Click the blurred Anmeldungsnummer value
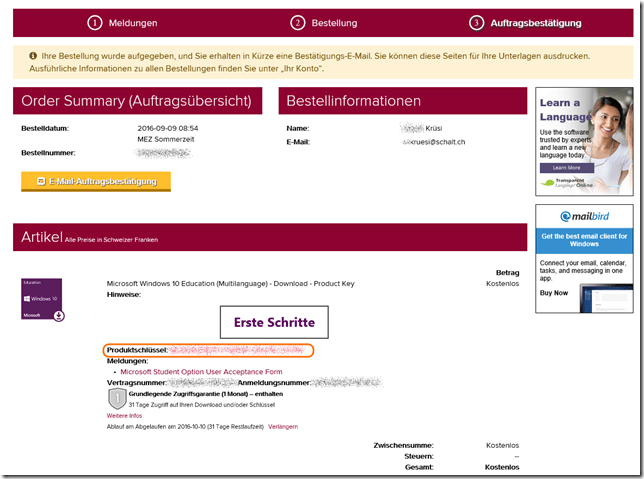644x479 pixels. (347, 382)
